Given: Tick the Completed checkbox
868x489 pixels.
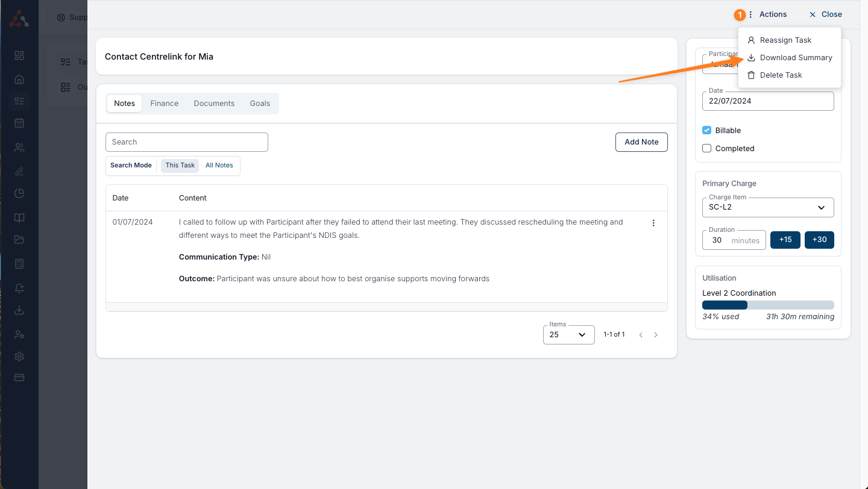Looking at the screenshot, I should coord(707,148).
